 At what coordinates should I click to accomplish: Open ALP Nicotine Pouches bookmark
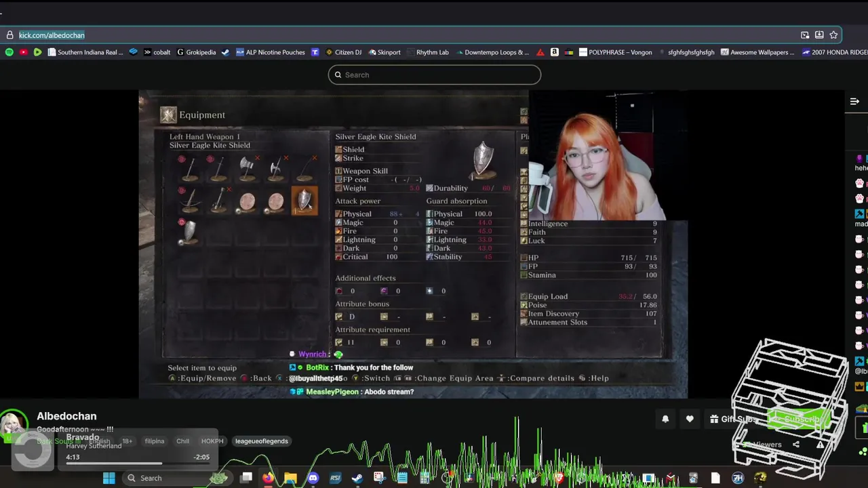[271, 52]
